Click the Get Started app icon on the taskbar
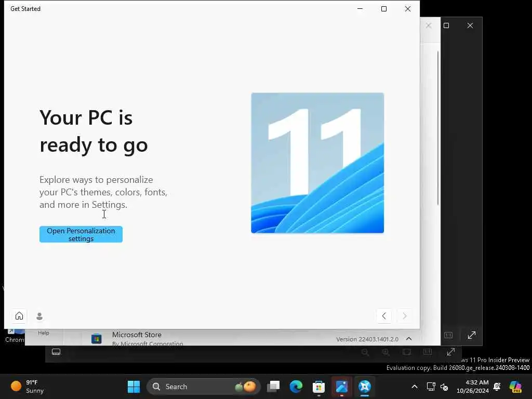532x399 pixels. (364, 387)
